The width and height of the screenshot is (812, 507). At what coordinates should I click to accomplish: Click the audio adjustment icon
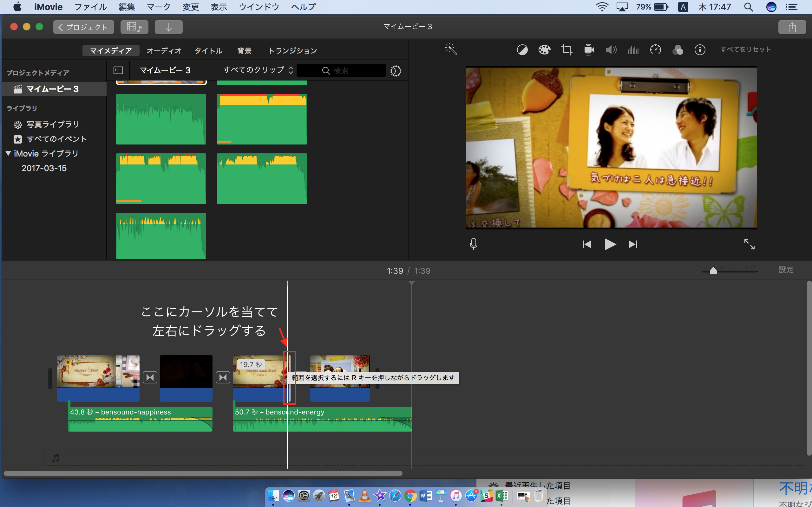611,49
